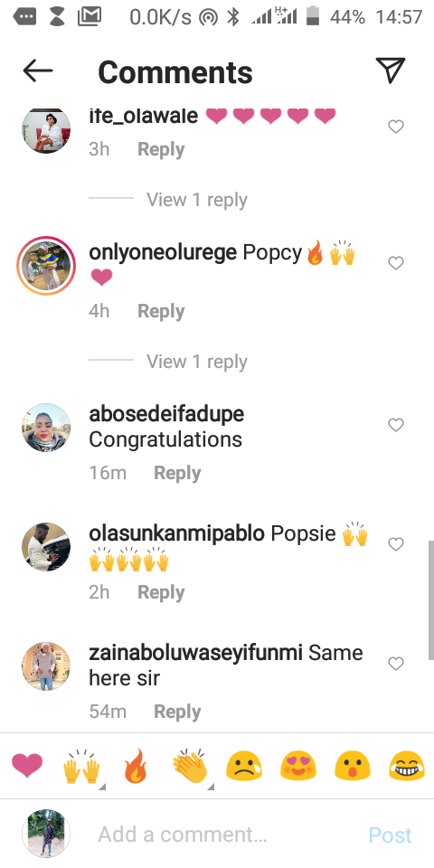The width and height of the screenshot is (434, 868).
Task: Like abosedeifadupe's Congratulations comment
Action: point(396,425)
